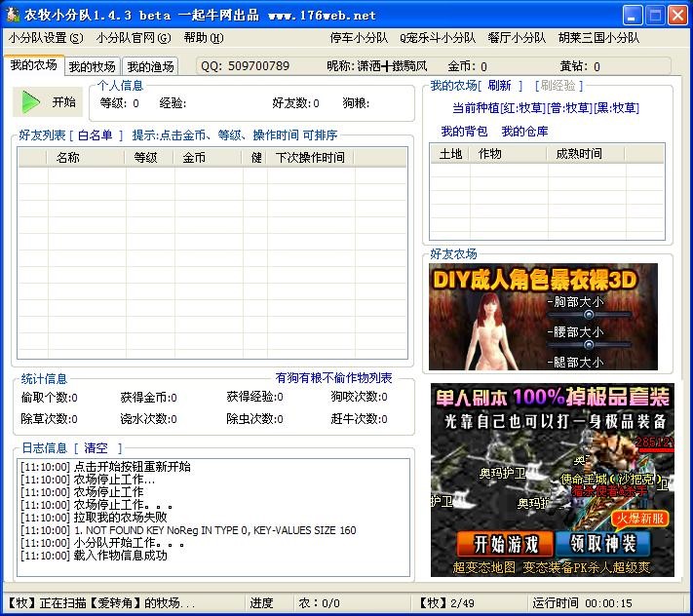The height and width of the screenshot is (616, 693).
Task: Click 当前种植 crop settings link
Action: 546,108
